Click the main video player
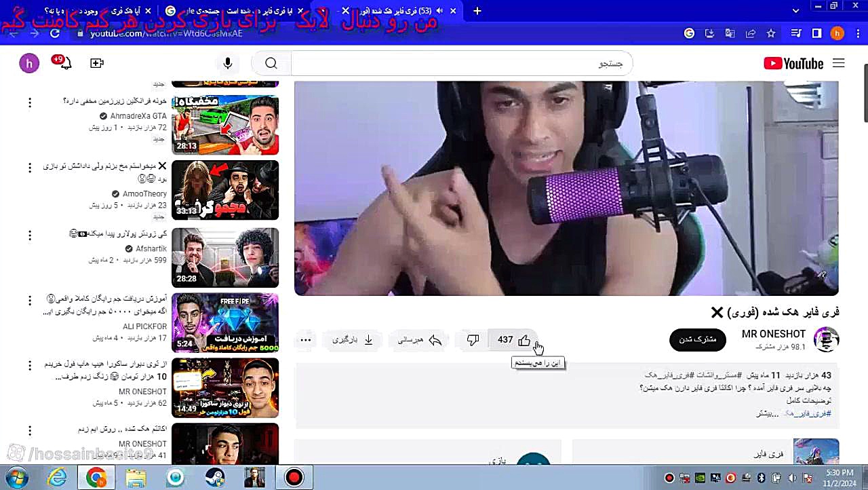Viewport: 868px width, 490px height. pos(566,188)
